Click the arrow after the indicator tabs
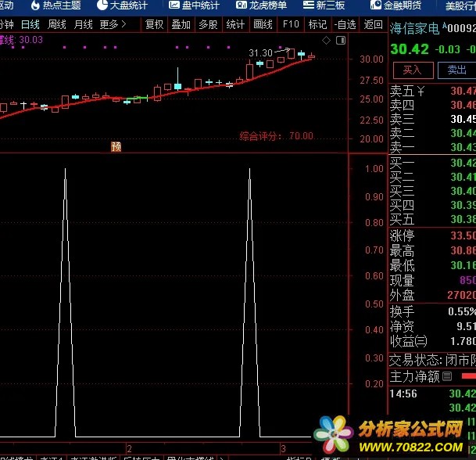Screen dimensions: 476x460 pyautogui.click(x=221, y=458)
